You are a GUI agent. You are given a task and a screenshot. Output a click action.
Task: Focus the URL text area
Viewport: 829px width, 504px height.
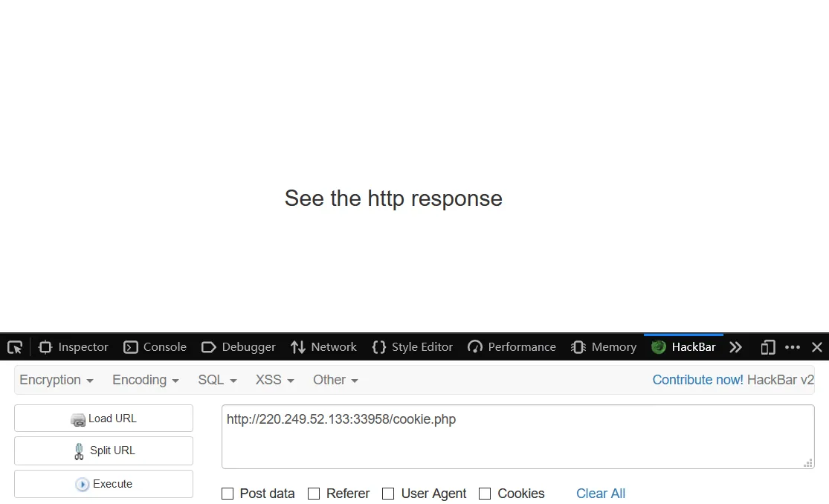point(517,437)
